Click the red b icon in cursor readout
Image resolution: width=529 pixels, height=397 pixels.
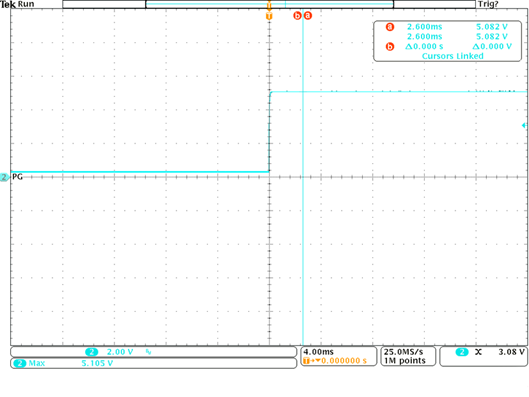(390, 46)
